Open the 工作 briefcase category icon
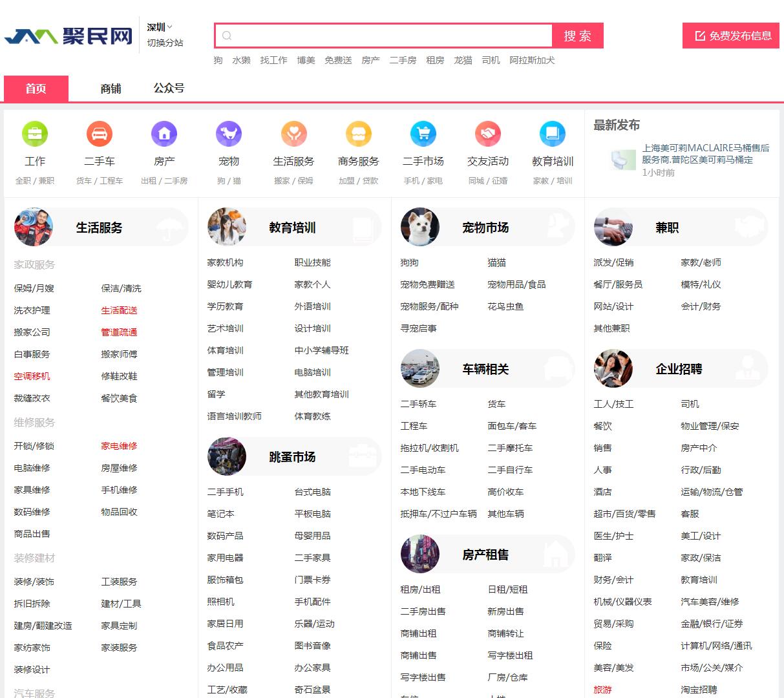Viewport: 784px width, 698px height. pos(35,134)
